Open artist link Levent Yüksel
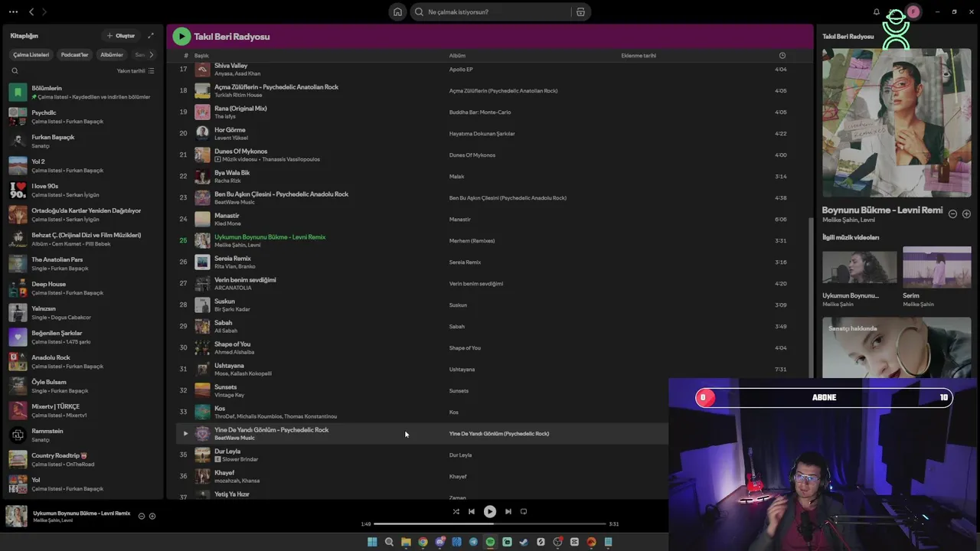 tap(231, 138)
